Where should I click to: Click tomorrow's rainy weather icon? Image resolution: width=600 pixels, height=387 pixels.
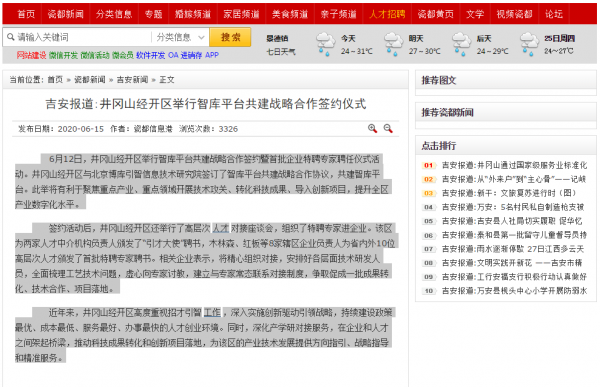coord(393,44)
